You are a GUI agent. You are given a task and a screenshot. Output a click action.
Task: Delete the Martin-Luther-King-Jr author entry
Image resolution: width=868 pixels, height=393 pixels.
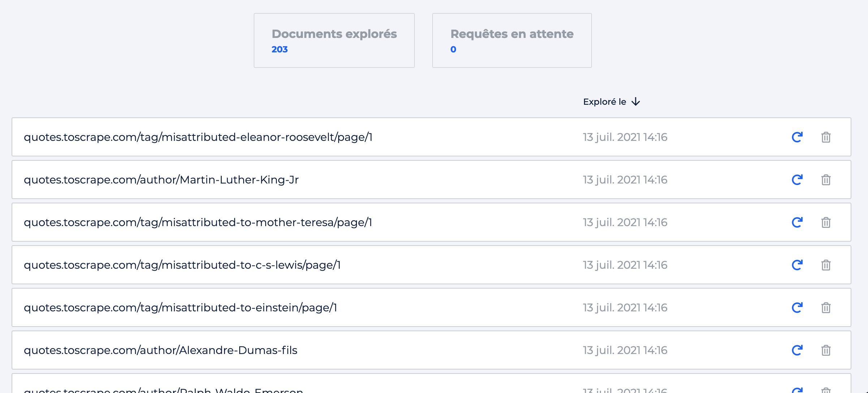pyautogui.click(x=826, y=180)
